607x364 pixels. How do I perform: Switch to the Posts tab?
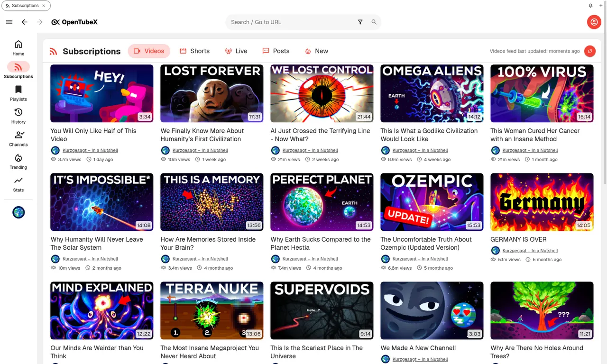click(276, 51)
